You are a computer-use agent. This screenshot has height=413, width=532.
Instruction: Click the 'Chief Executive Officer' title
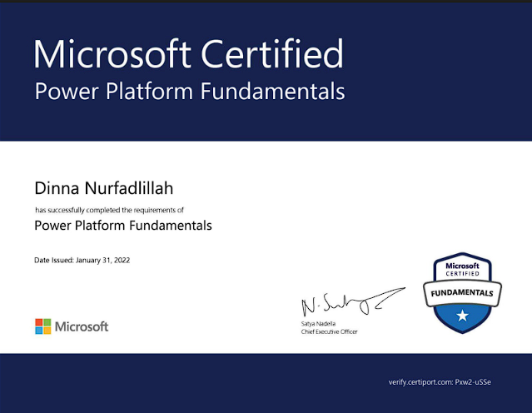tap(329, 332)
